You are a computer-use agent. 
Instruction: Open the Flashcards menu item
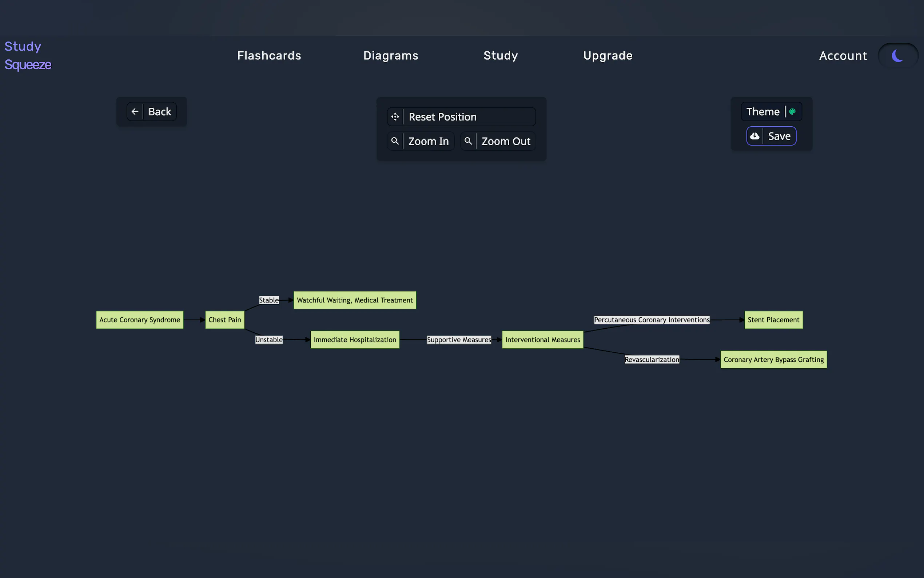click(x=269, y=56)
